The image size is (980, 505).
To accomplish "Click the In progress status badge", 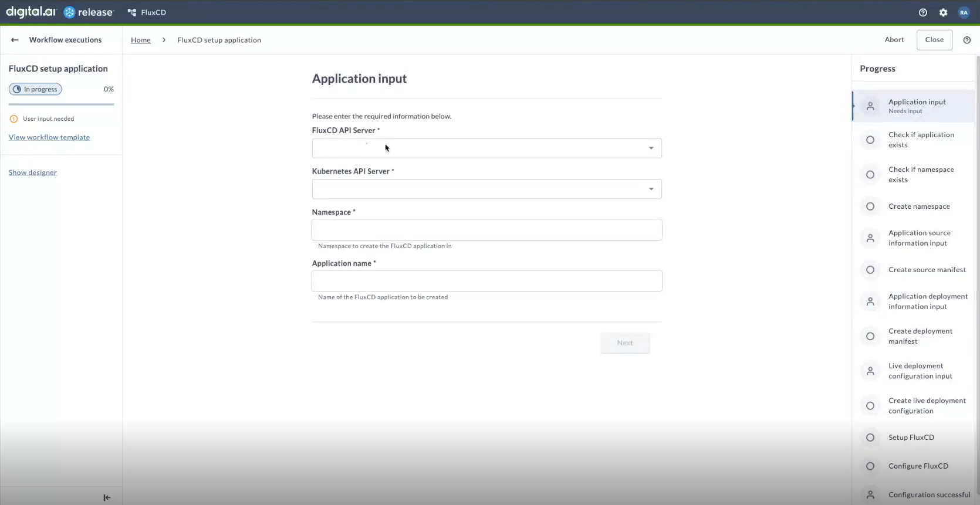I will pyautogui.click(x=35, y=89).
